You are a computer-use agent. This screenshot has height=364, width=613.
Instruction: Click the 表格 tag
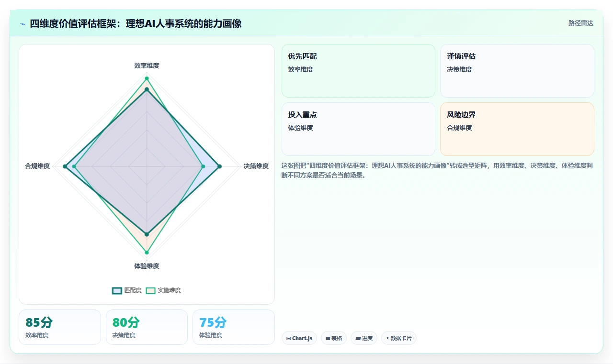(334, 338)
